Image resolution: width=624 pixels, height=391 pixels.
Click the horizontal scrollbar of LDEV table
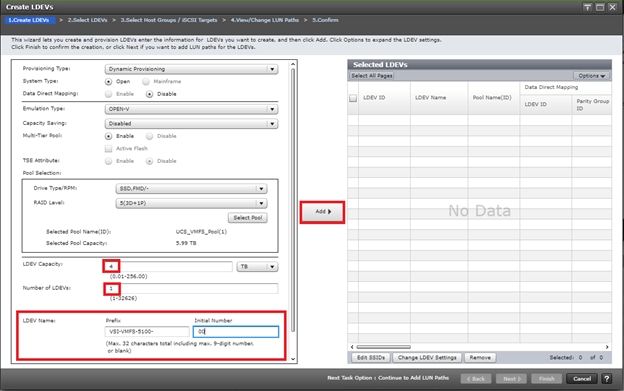click(x=383, y=347)
